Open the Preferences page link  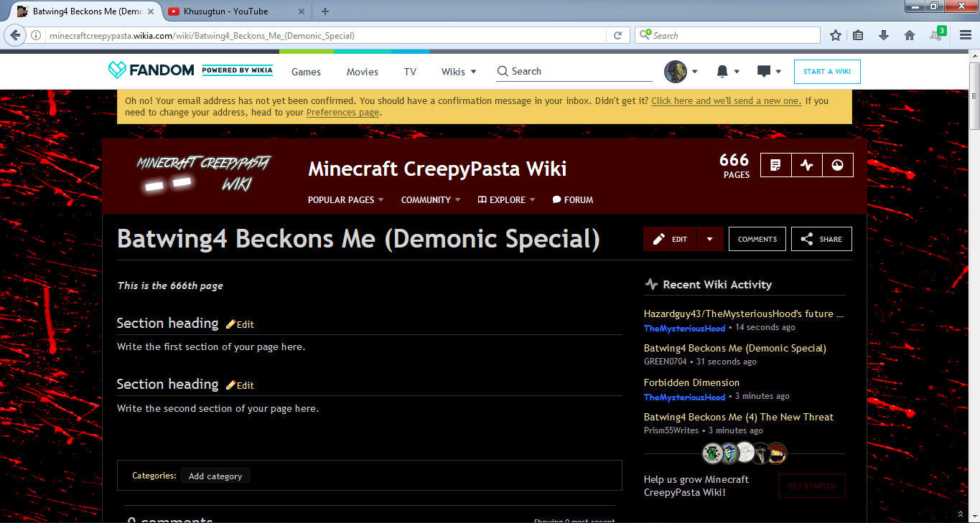pyautogui.click(x=342, y=113)
